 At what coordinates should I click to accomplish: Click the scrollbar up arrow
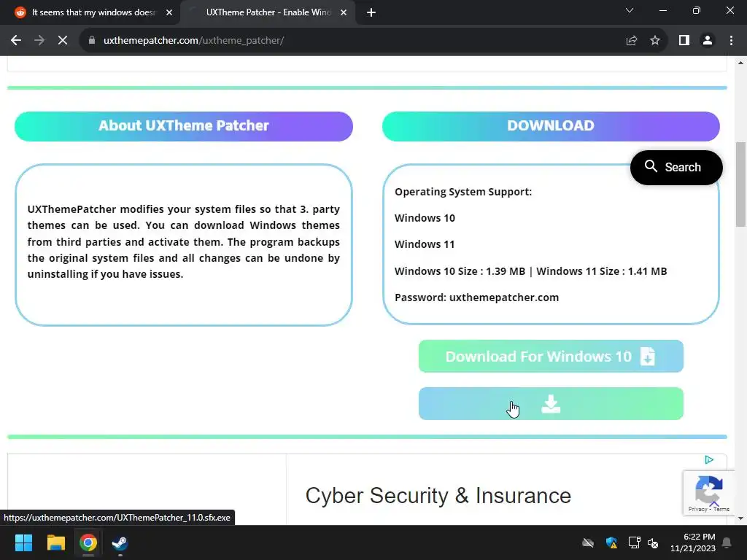740,63
